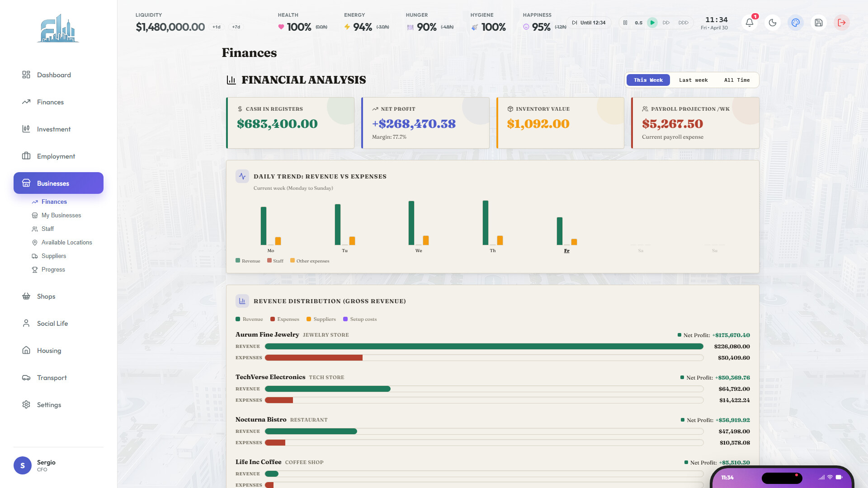Toggle the Suppliers legend in revenue distribution
This screenshot has height=488, width=868.
click(321, 319)
